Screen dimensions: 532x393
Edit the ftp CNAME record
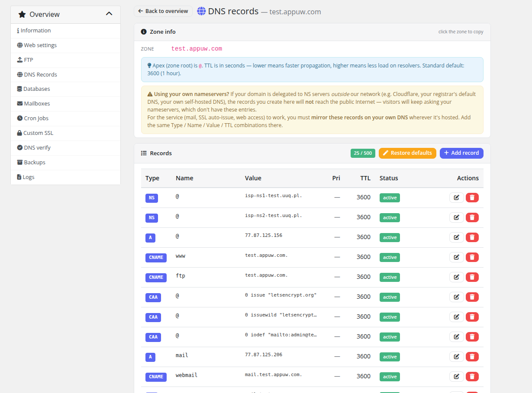456,277
